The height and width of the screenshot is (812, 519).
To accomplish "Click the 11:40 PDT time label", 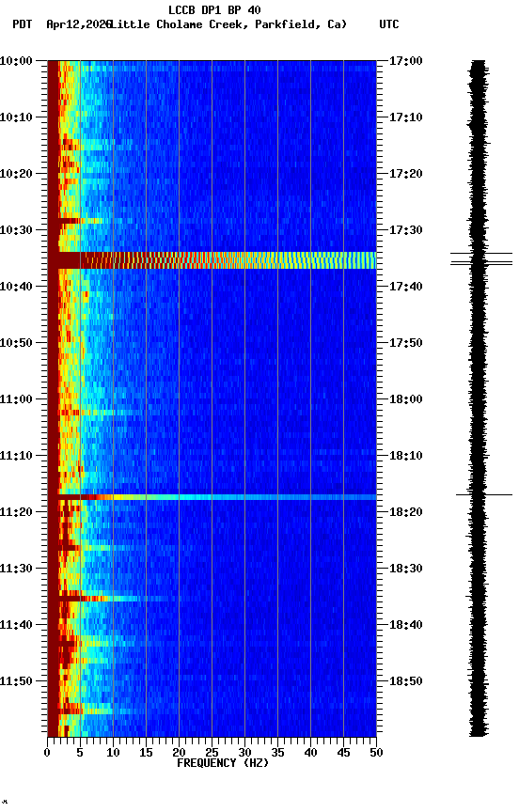I will point(16,626).
